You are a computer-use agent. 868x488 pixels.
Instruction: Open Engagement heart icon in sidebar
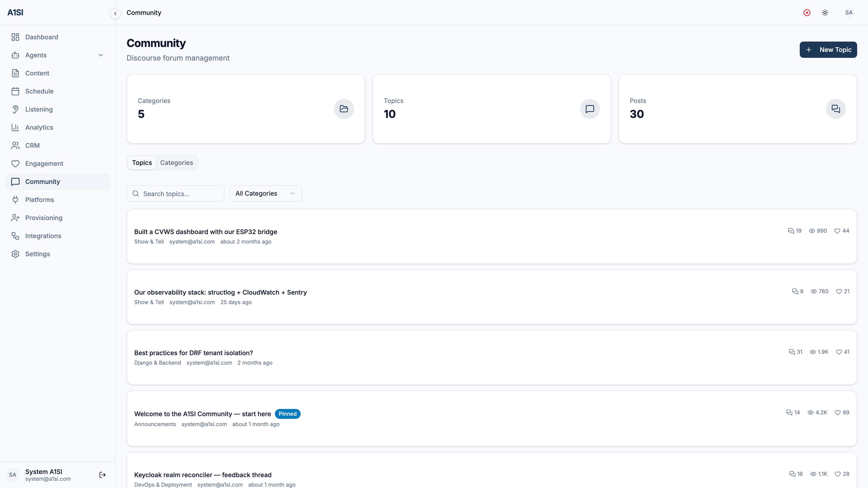pos(15,164)
